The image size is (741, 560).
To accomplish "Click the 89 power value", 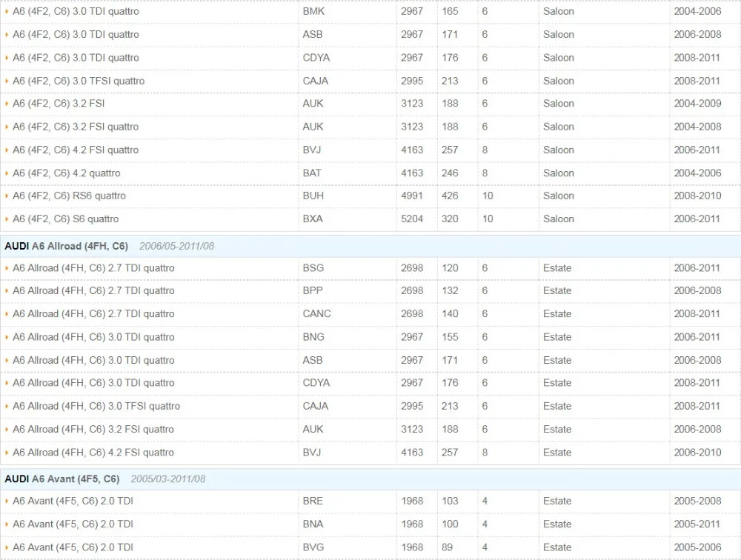I will tap(447, 547).
